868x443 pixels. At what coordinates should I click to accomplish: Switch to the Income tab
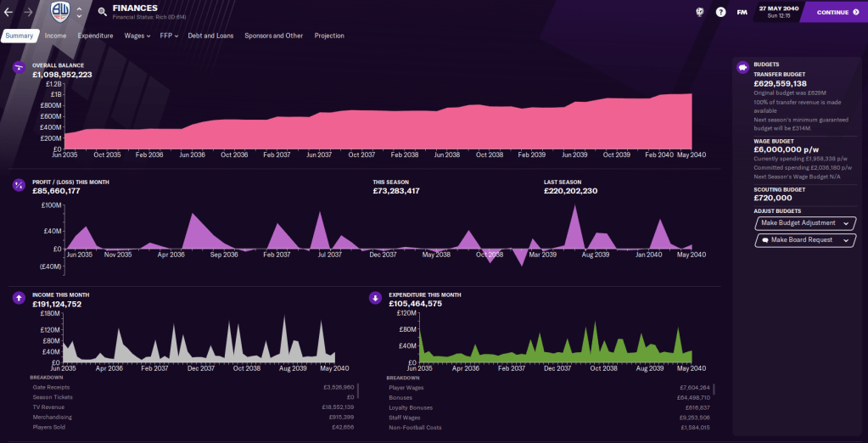(x=55, y=36)
